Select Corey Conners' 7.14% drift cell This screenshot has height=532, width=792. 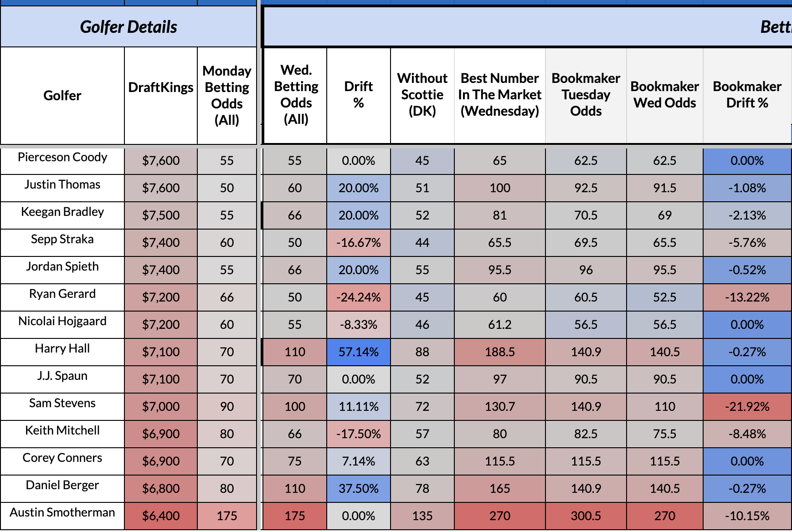click(358, 461)
